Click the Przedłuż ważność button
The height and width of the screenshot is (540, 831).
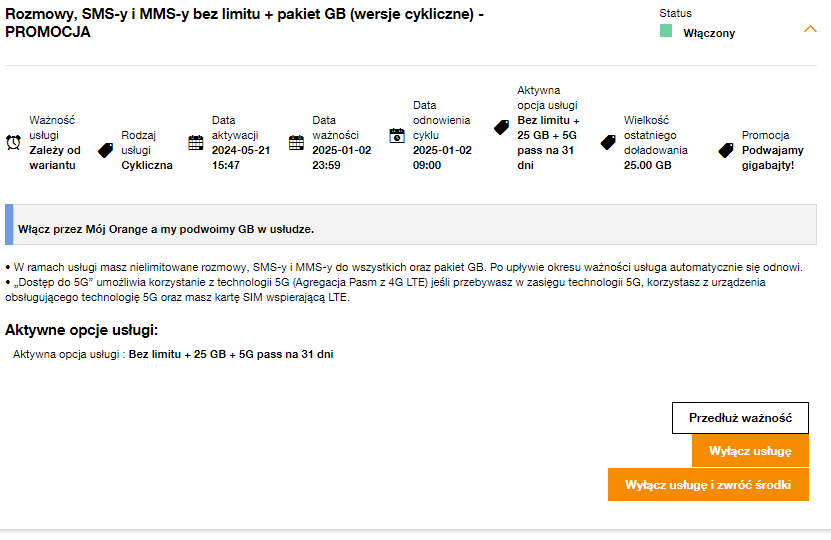click(740, 418)
